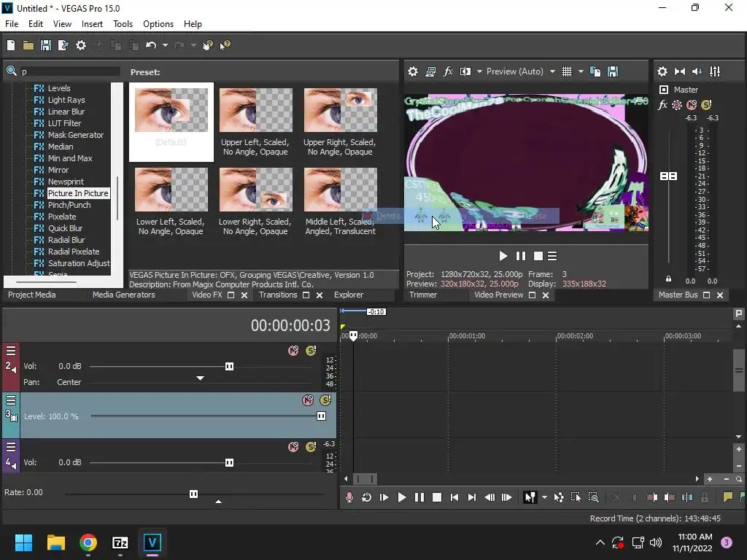Switch to the Transitions tab
This screenshot has width=747, height=560.
[x=278, y=295]
